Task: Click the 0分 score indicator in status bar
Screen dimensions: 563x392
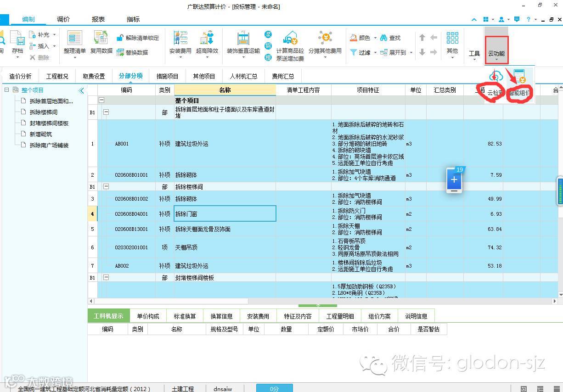Action: [274, 388]
